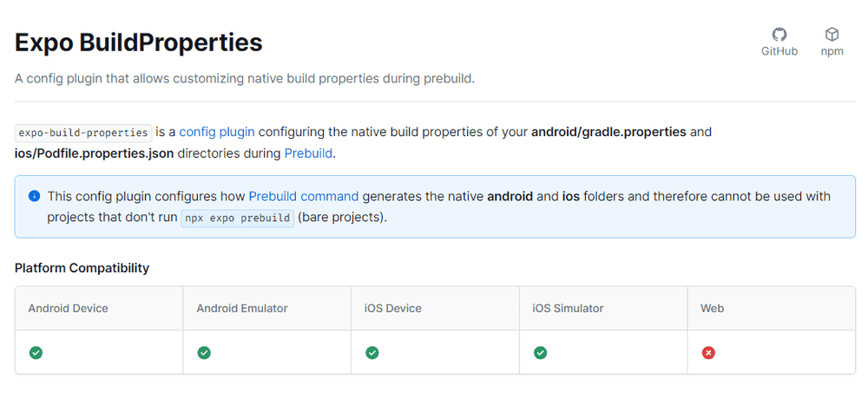Follow the config plugin link

pos(217,132)
